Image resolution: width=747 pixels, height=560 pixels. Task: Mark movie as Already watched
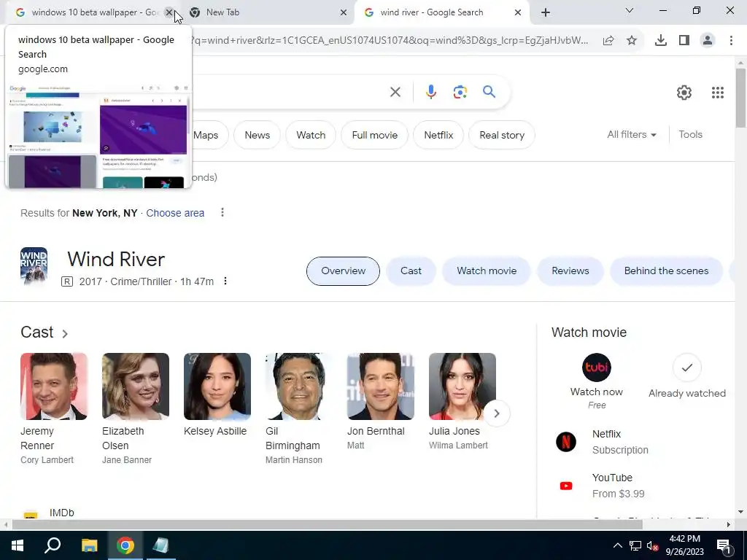pos(686,367)
